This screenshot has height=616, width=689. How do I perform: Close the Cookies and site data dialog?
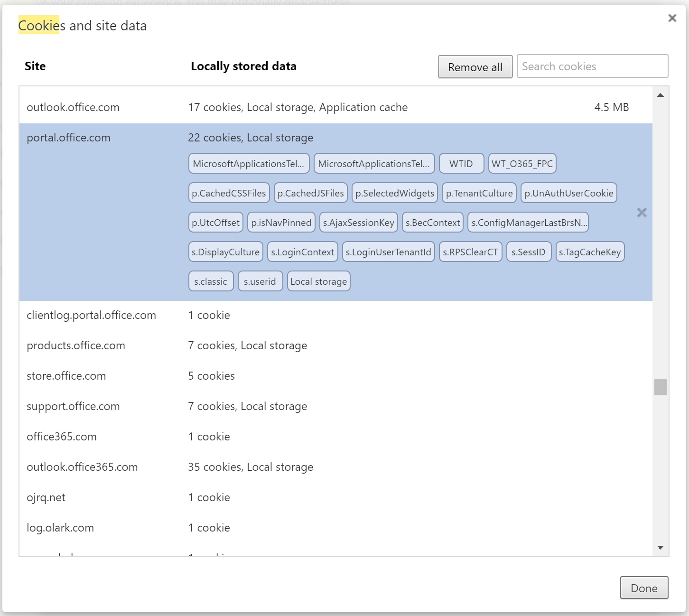point(672,18)
